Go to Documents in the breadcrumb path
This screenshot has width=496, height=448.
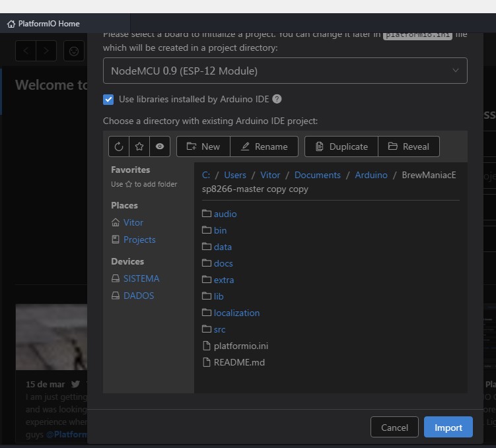(317, 175)
